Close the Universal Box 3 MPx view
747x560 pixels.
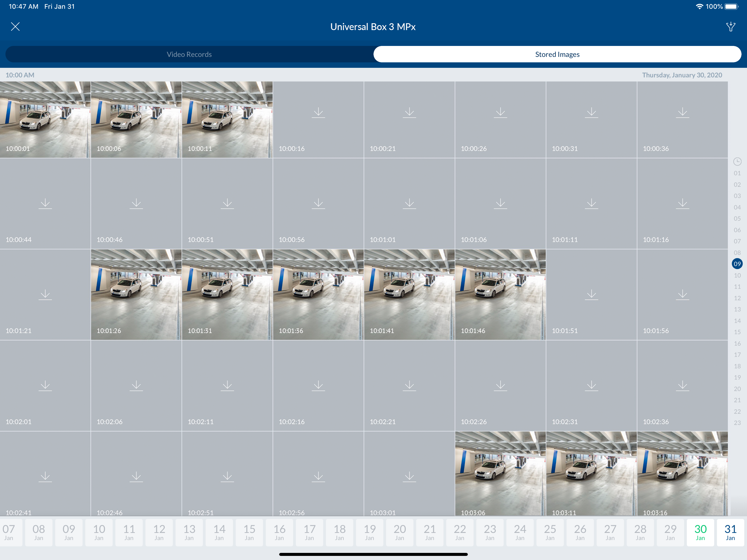pyautogui.click(x=15, y=27)
